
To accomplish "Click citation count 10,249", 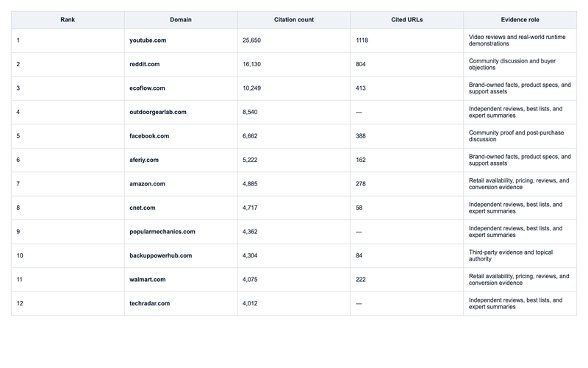I will click(x=251, y=88).
